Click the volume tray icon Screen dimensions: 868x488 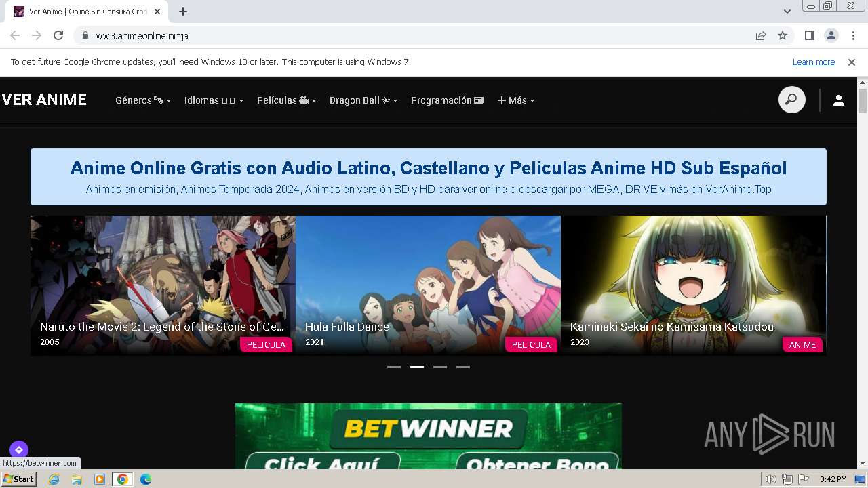(x=771, y=479)
